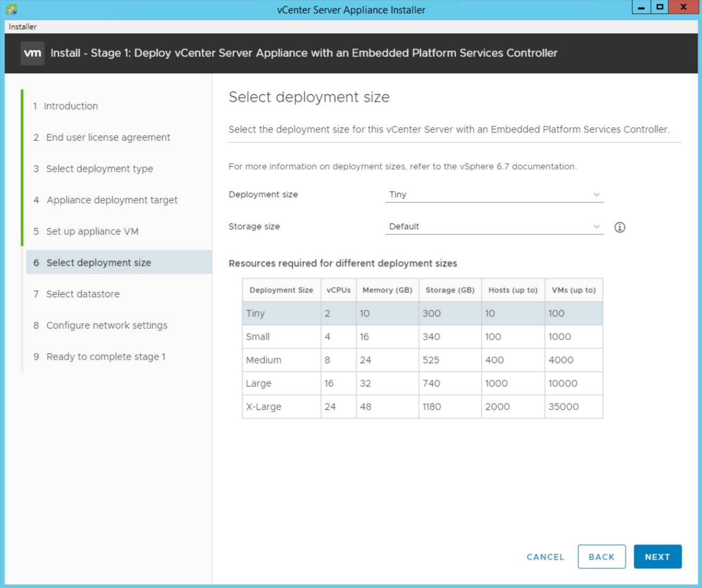Click the installer app icon in title bar
Screen dimensions: 702x588
[11, 9]
